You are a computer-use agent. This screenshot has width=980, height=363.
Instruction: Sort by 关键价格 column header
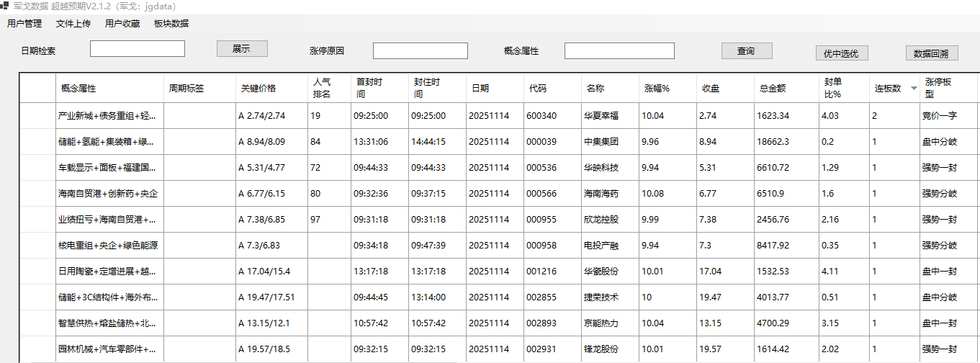271,89
